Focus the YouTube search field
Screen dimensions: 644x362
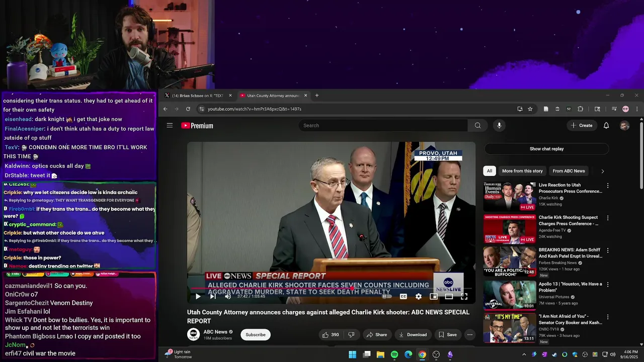click(382, 125)
